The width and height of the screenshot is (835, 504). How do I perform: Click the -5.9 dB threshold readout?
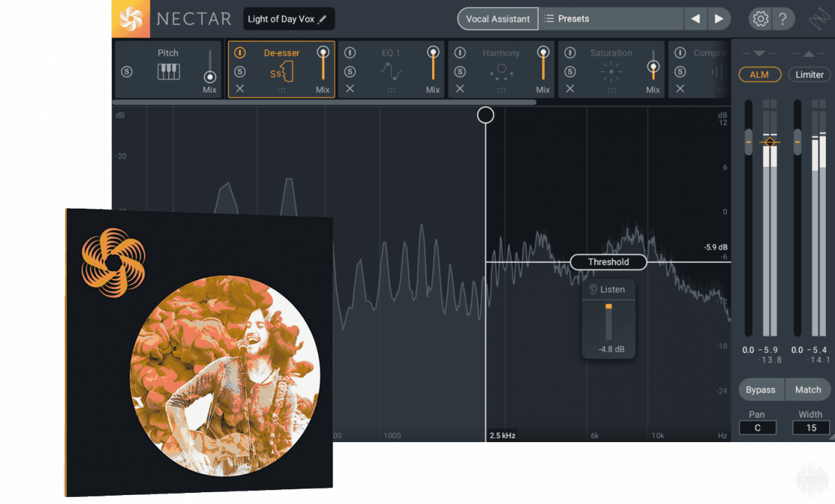715,247
